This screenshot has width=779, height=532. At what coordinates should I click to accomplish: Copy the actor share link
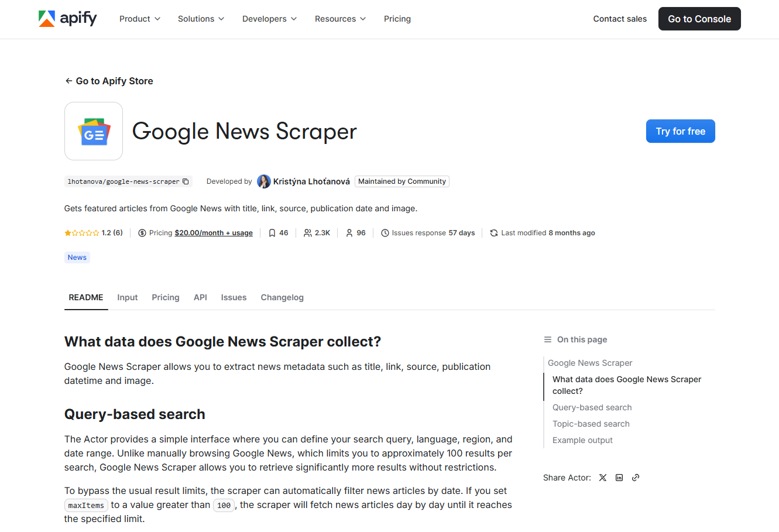(635, 478)
